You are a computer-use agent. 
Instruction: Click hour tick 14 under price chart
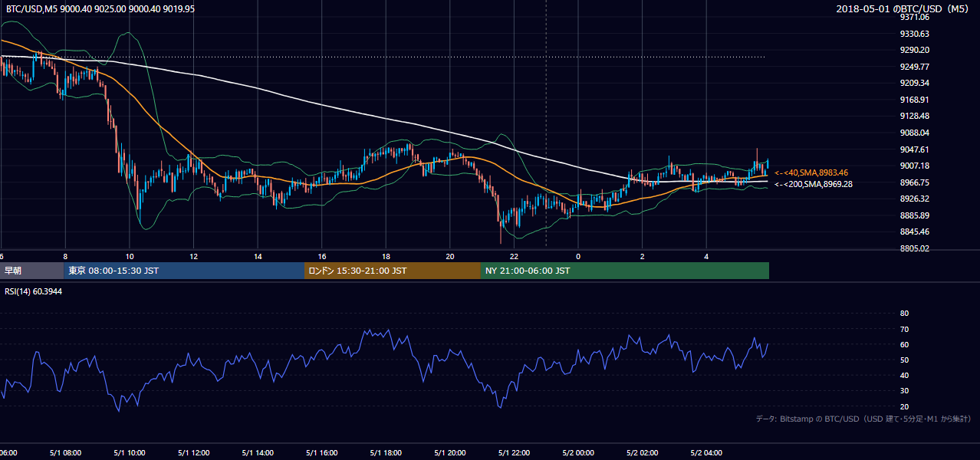coord(258,256)
